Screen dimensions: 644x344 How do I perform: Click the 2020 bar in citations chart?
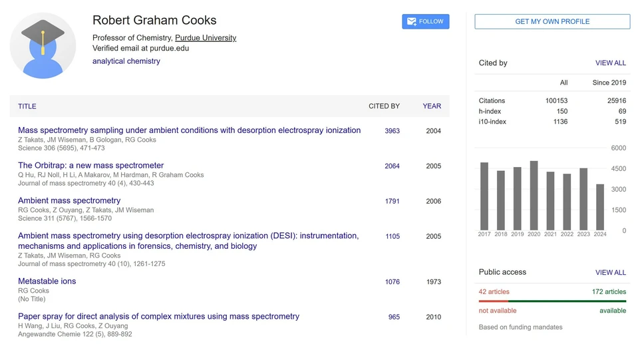(534, 196)
